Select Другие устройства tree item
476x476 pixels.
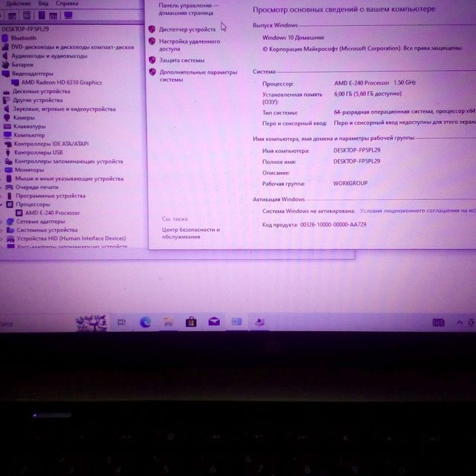[x=37, y=100]
